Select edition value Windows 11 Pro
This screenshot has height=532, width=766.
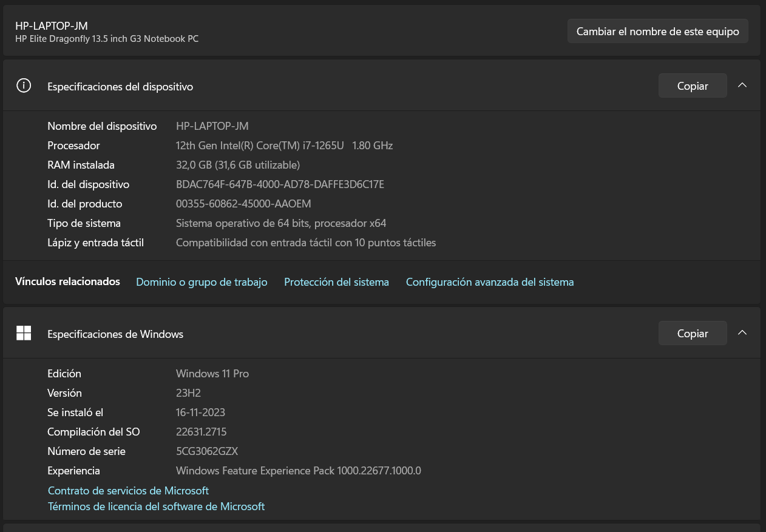[x=212, y=374]
